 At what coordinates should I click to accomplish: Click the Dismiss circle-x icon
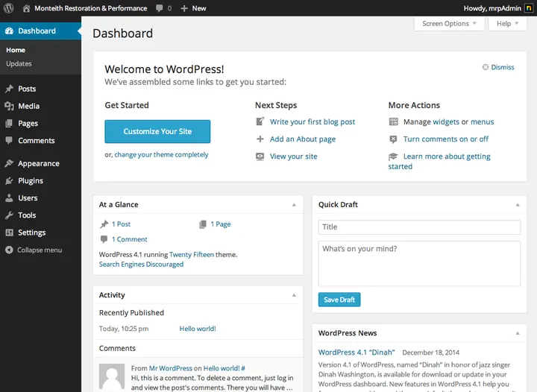pos(486,67)
